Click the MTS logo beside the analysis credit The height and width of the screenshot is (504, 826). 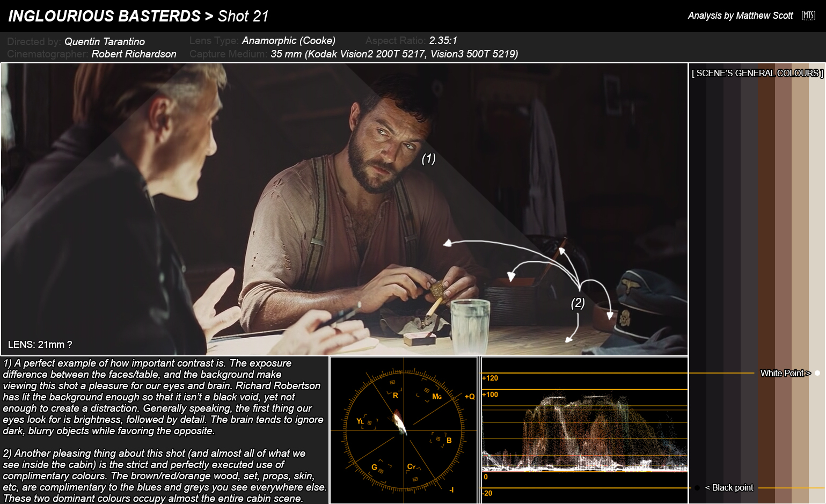(x=808, y=16)
